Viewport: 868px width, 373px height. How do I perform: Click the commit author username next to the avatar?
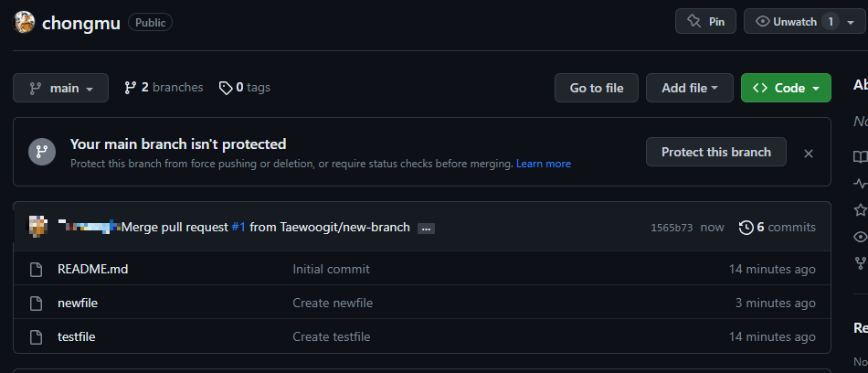pyautogui.click(x=90, y=226)
